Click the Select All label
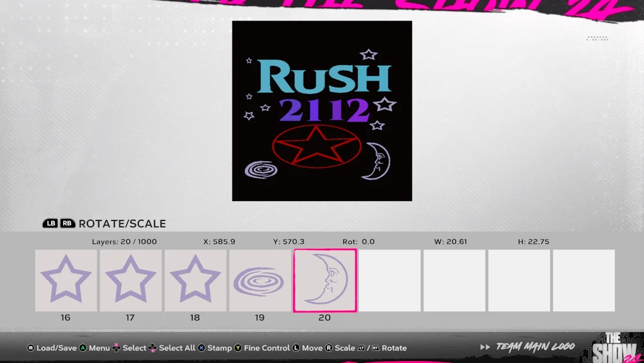The height and width of the screenshot is (363, 644). click(x=177, y=348)
